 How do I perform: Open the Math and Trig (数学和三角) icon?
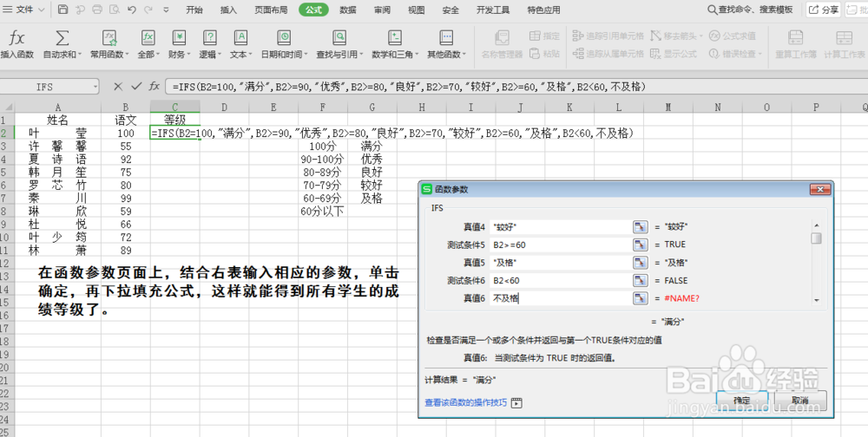click(394, 38)
